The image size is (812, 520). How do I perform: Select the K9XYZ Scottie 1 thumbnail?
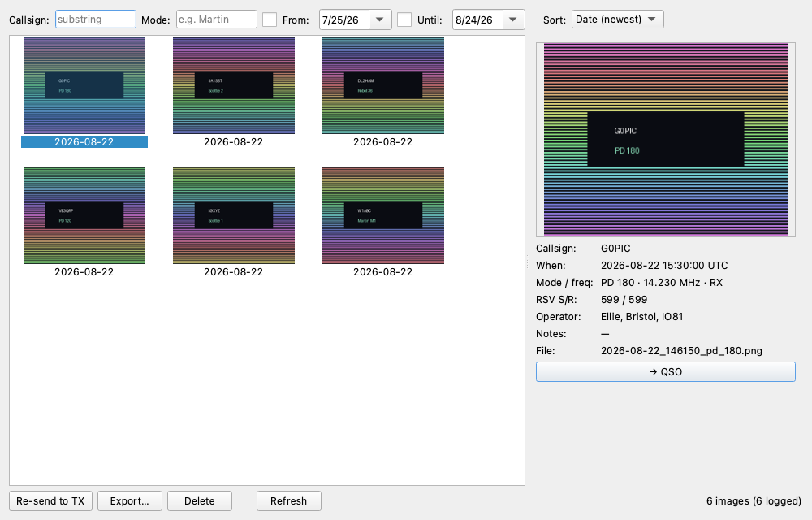[x=234, y=215]
